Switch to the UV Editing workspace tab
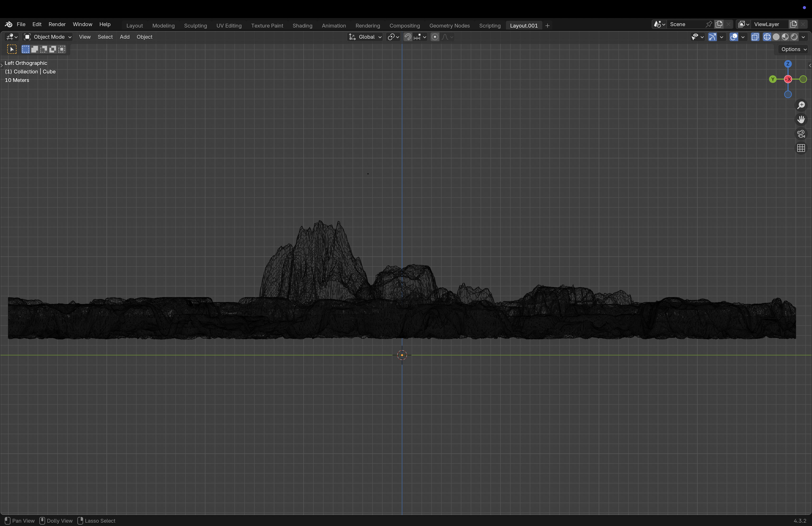 (229, 26)
